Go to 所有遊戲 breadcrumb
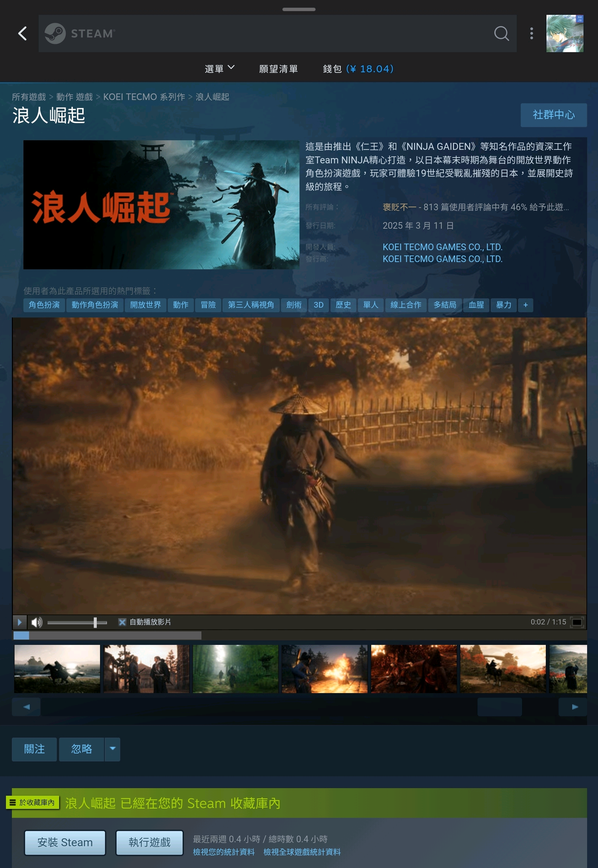 [29, 97]
